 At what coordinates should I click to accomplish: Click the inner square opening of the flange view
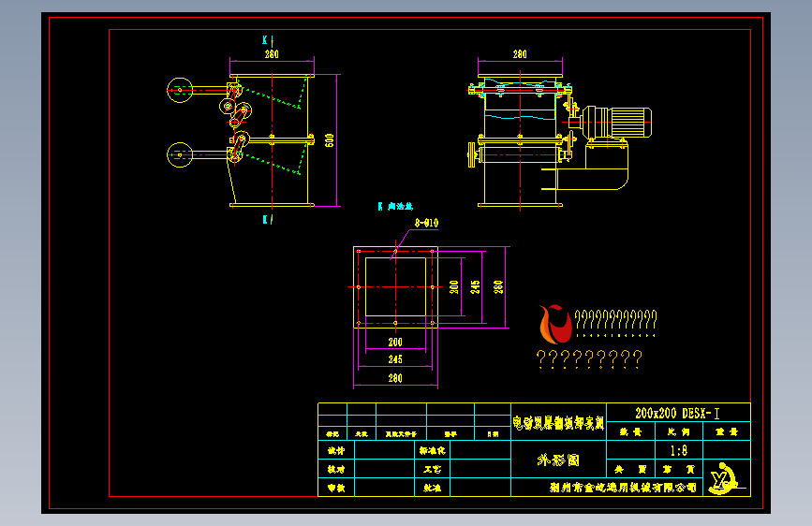(x=395, y=286)
